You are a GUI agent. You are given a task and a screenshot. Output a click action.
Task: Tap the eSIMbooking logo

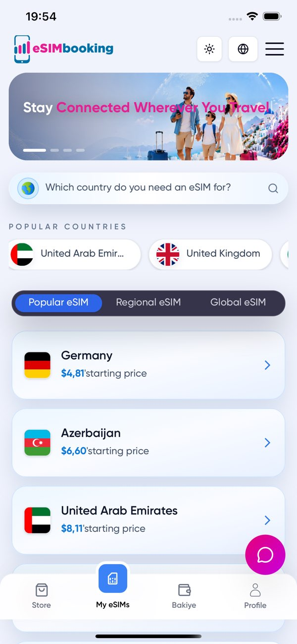click(64, 49)
